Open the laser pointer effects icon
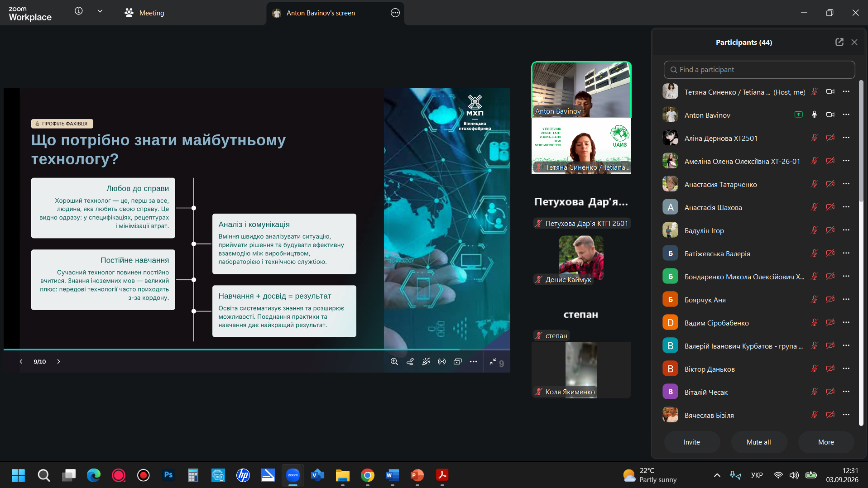The width and height of the screenshot is (868, 488). [426, 362]
